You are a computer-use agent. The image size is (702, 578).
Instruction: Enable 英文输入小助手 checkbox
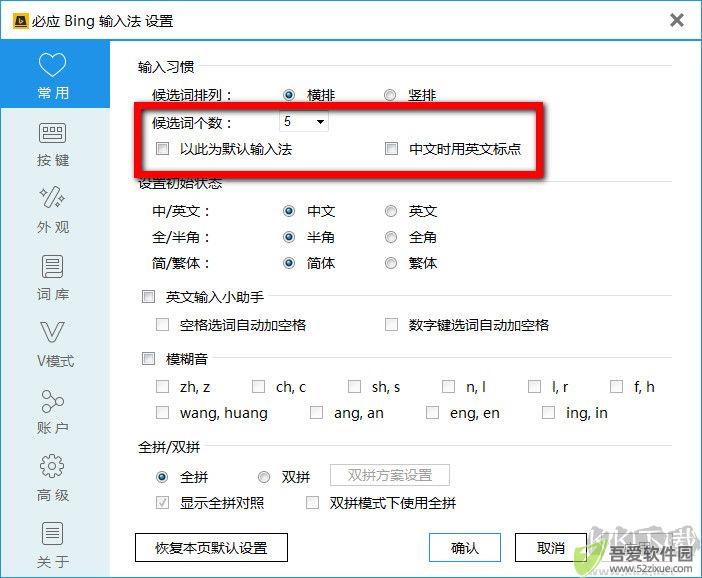[148, 296]
